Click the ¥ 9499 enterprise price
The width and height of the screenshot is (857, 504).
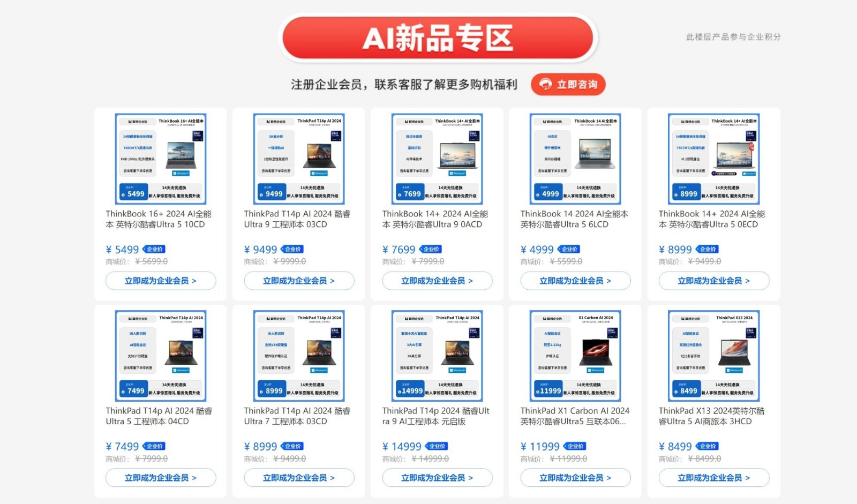[260, 250]
